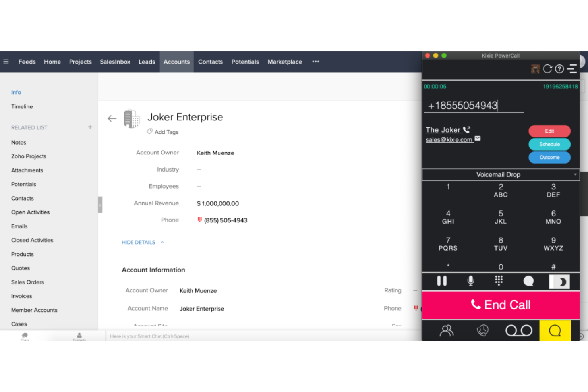Open Open Activities related list
Viewport: 588px width, 392px height.
[x=30, y=212]
